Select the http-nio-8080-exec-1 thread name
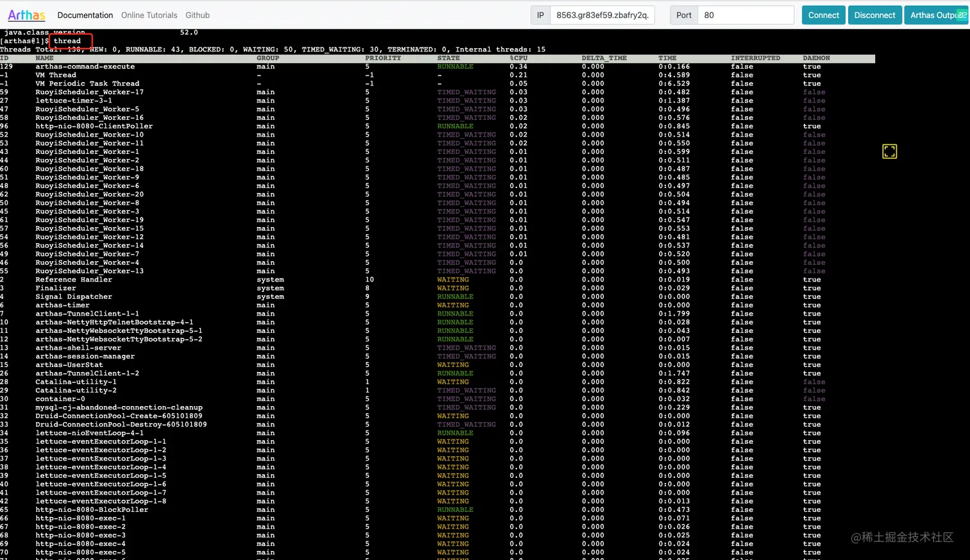970x560 pixels. point(80,518)
